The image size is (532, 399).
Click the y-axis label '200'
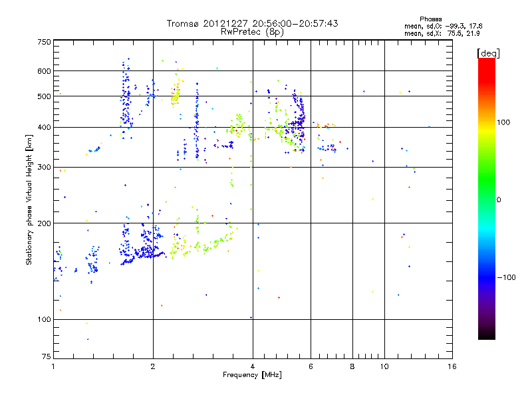pos(44,223)
